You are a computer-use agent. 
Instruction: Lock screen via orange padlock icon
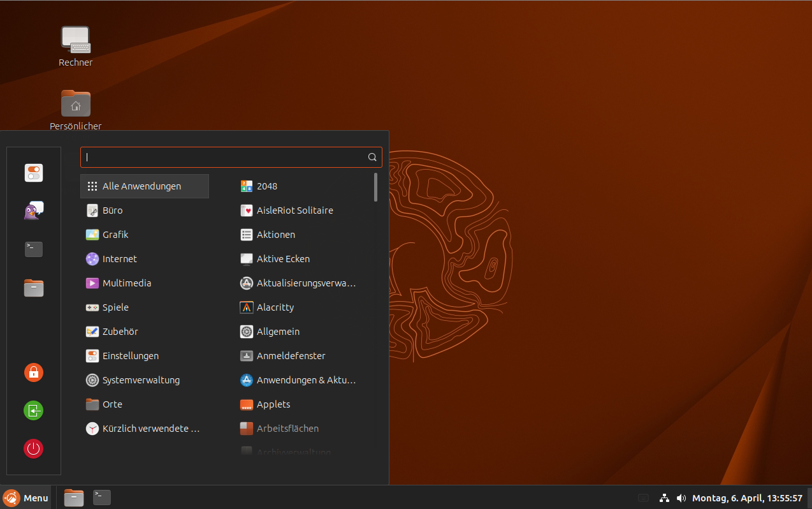coord(34,372)
